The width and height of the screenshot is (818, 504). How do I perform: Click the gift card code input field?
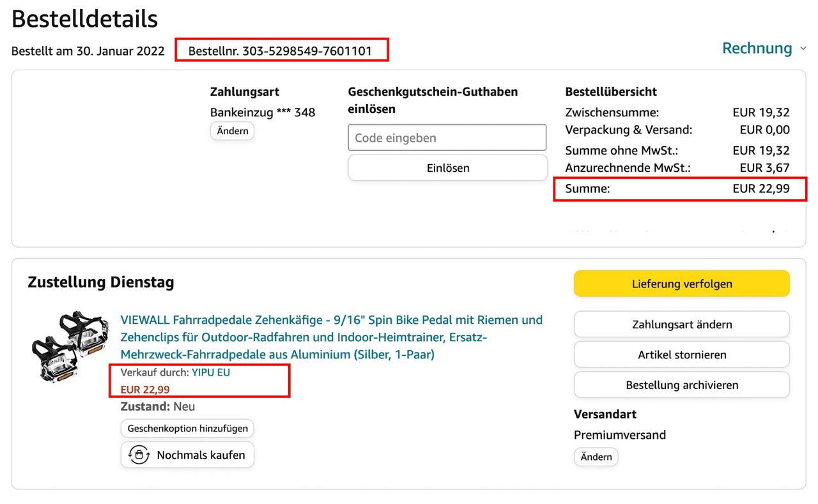point(447,137)
